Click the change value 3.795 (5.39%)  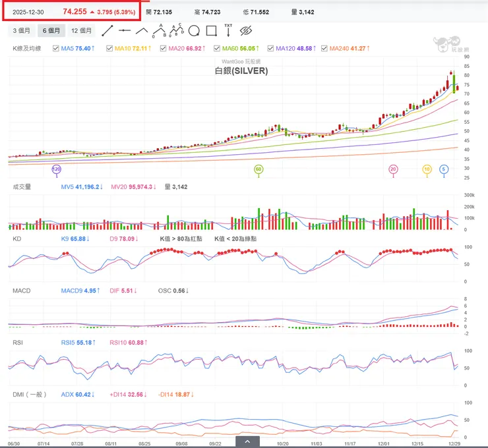[116, 12]
